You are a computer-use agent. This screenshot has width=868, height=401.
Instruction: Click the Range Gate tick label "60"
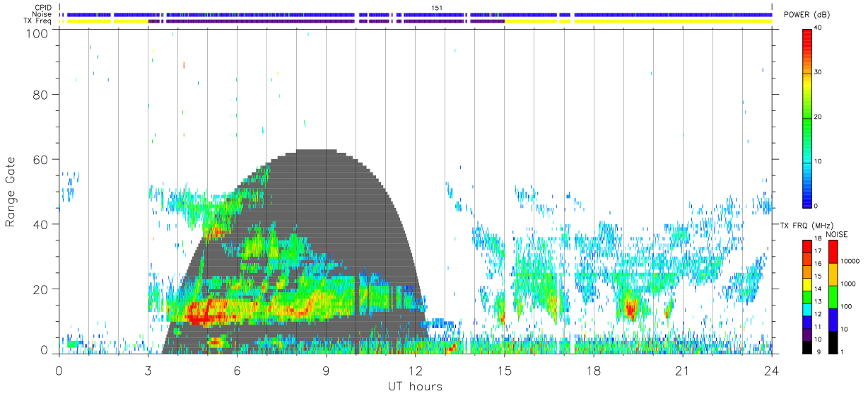coord(42,160)
